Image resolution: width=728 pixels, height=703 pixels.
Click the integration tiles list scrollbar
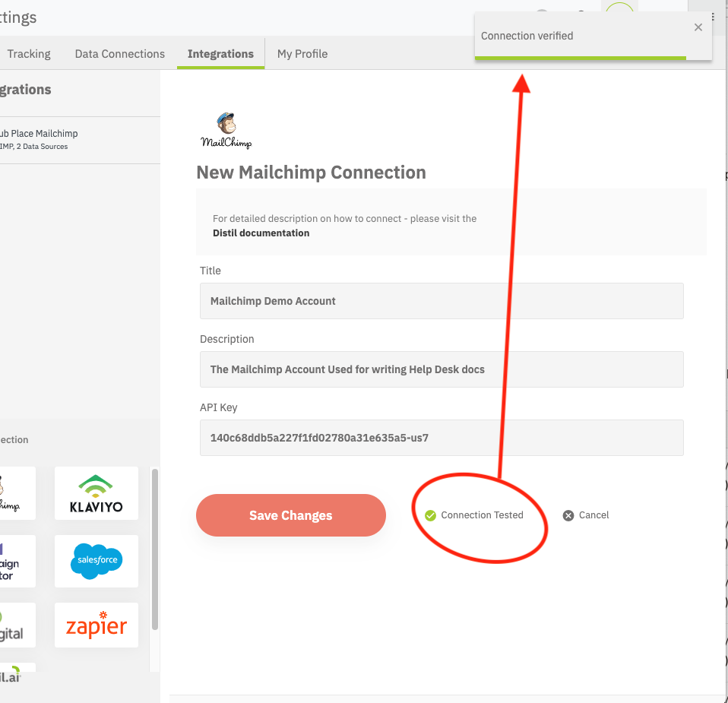[155, 549]
